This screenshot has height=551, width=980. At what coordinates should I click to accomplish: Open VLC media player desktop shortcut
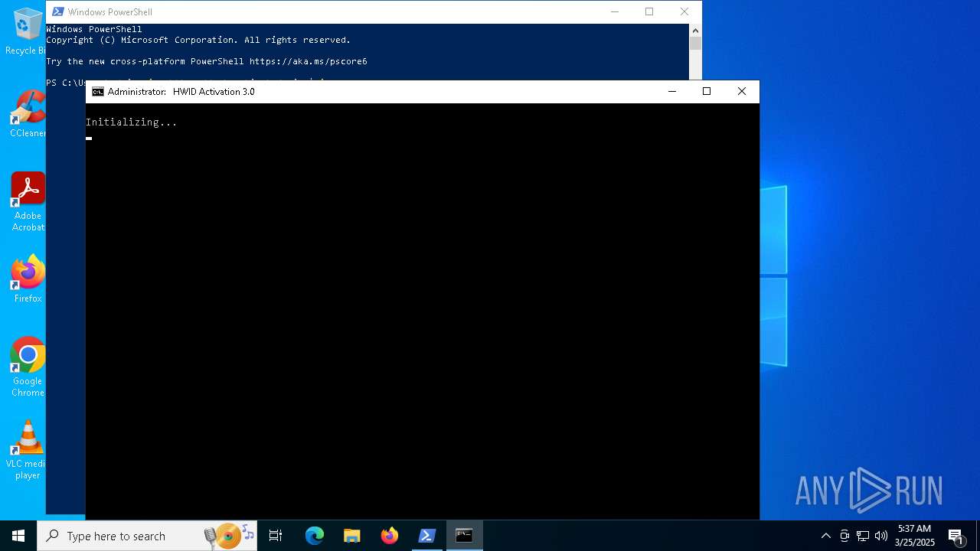28,450
